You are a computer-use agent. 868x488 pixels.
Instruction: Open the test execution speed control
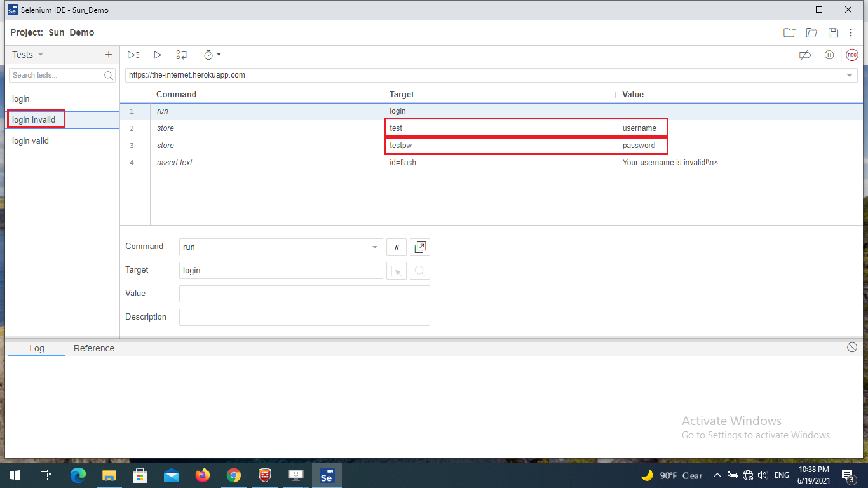point(212,55)
